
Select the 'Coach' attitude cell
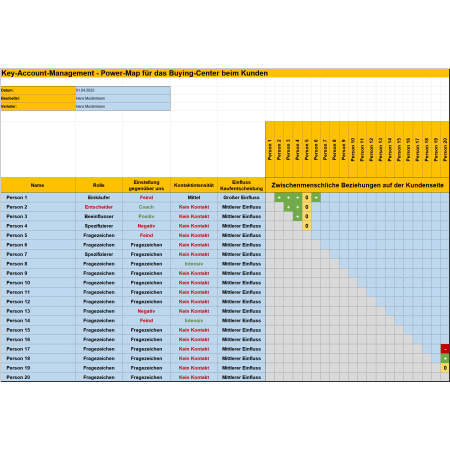tap(146, 207)
